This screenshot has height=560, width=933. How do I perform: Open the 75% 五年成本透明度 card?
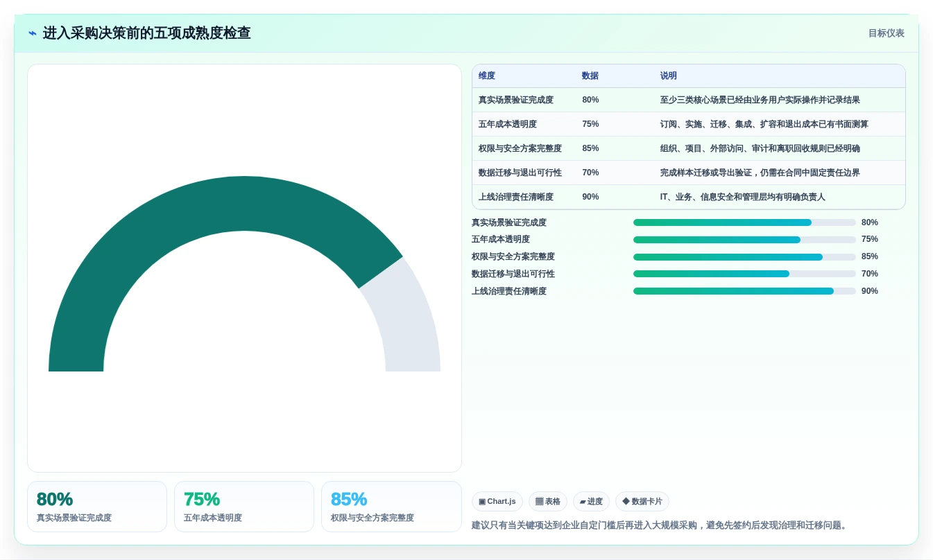pyautogui.click(x=244, y=507)
